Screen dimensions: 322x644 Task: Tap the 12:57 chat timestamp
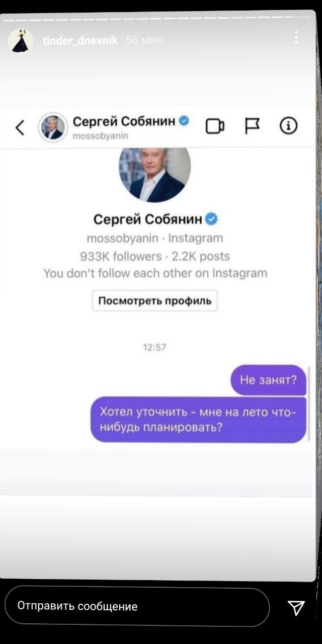coord(154,347)
